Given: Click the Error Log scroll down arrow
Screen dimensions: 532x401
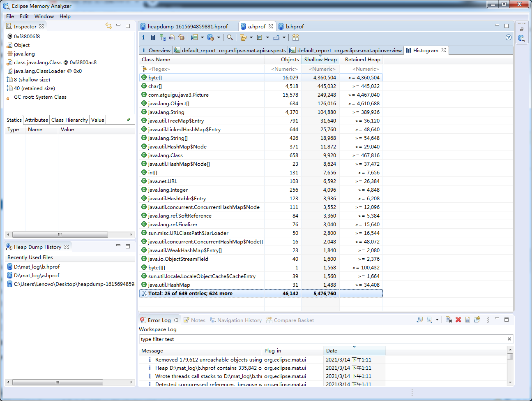Looking at the screenshot, I should click(x=510, y=382).
